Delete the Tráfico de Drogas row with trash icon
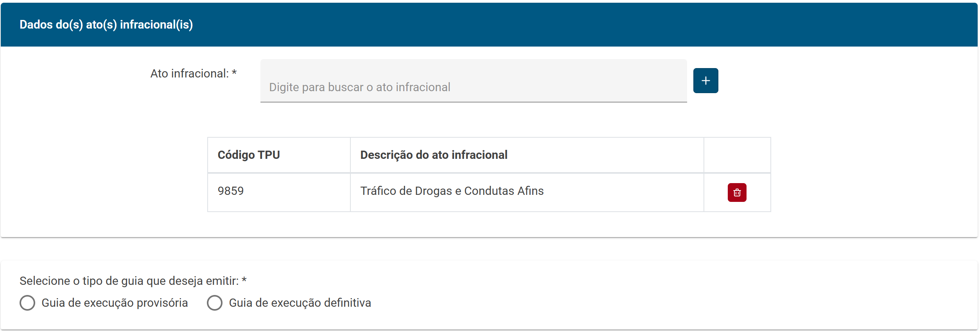 tap(737, 192)
